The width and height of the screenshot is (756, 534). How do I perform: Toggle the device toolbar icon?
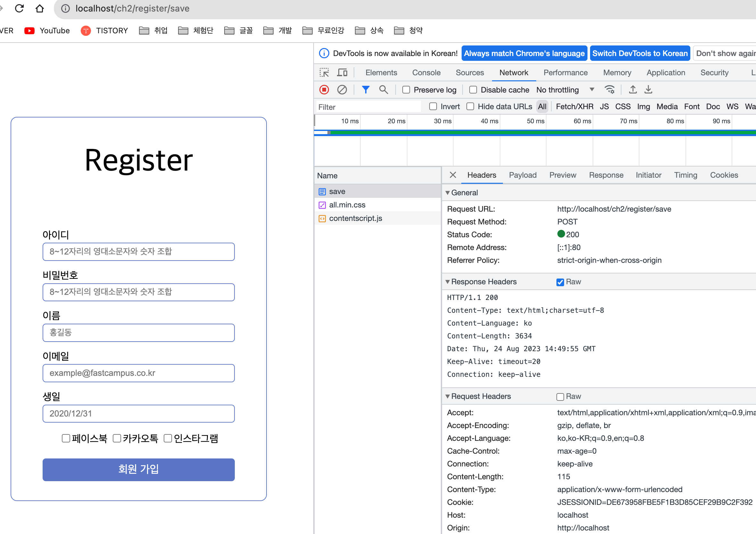coord(342,72)
